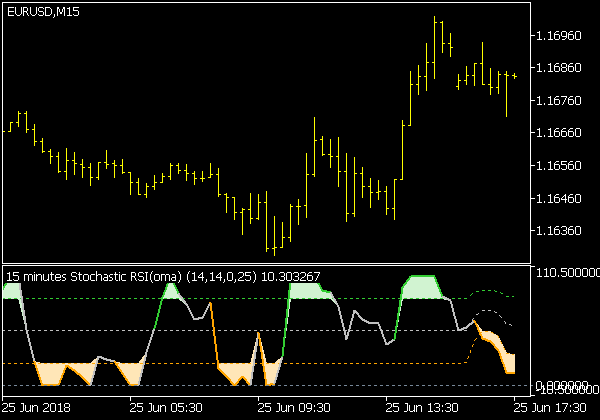Click the EURUSD,M15 chart title
Screen dimensions: 600x420
tap(43, 12)
